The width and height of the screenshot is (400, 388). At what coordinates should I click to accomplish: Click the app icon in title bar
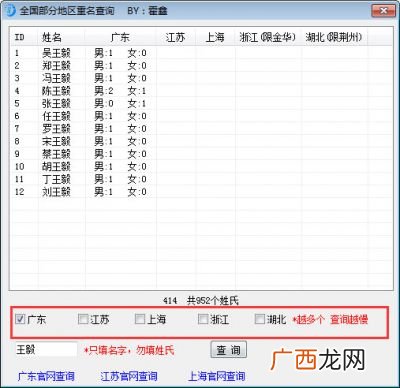10,10
